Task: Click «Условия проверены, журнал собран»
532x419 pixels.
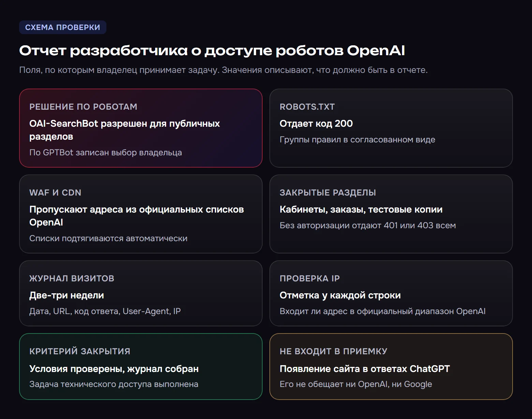Action: [114, 369]
